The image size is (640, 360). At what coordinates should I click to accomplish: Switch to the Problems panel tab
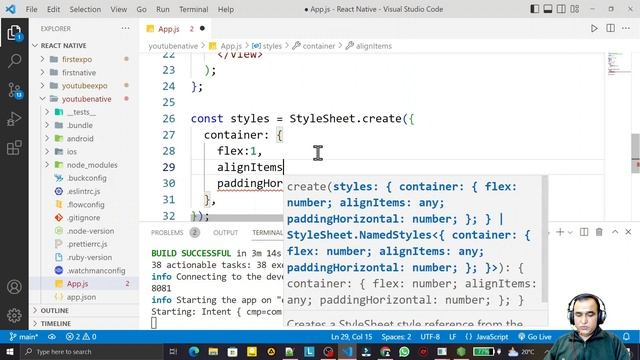(x=167, y=233)
